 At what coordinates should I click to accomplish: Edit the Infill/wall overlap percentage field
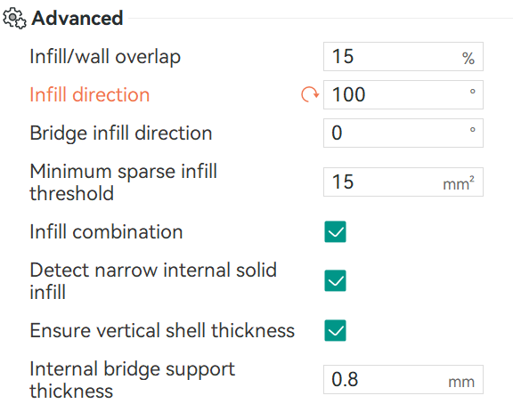403,57
